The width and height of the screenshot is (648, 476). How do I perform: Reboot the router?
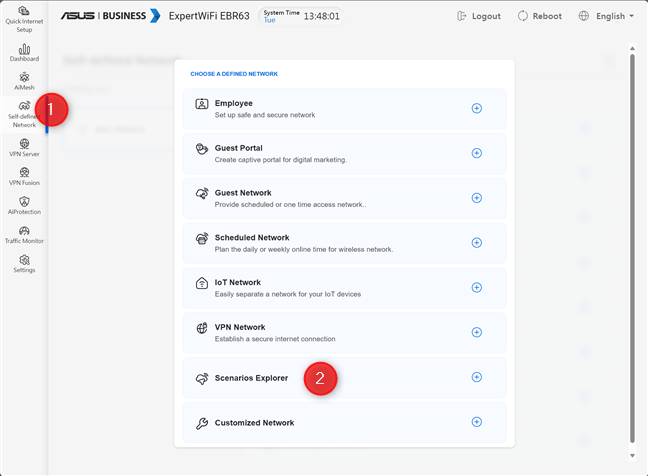click(538, 17)
